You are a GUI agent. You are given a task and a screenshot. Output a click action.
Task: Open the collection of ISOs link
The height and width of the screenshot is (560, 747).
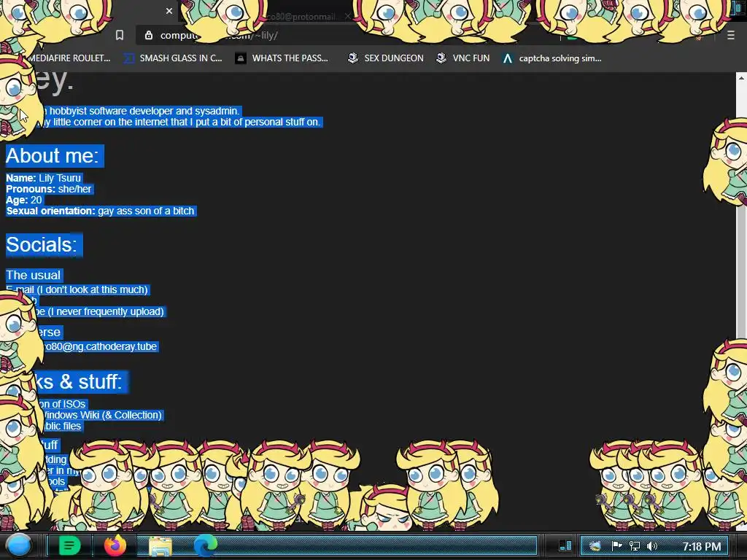click(x=62, y=404)
